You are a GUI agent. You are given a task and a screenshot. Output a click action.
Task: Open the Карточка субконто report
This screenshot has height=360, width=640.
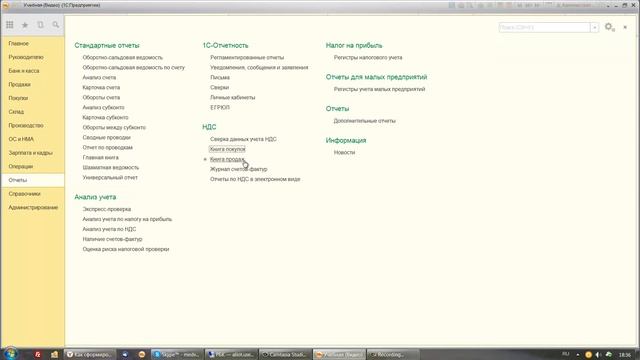click(x=105, y=118)
